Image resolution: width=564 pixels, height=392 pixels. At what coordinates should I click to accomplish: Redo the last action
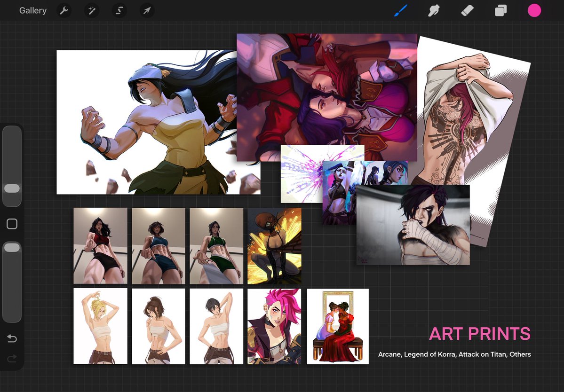(x=12, y=358)
